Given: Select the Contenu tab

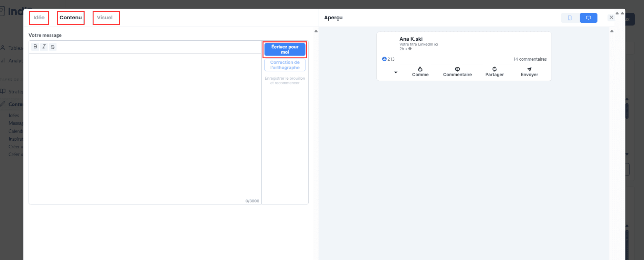Looking at the screenshot, I should pyautogui.click(x=71, y=18).
